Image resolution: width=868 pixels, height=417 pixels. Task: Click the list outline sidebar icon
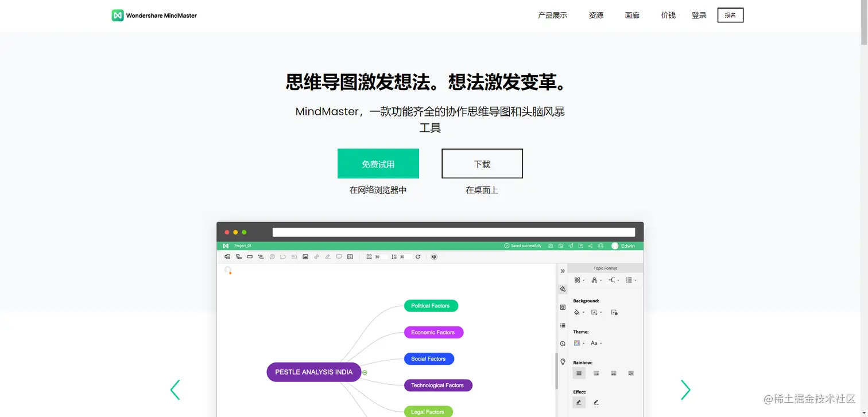pos(563,325)
